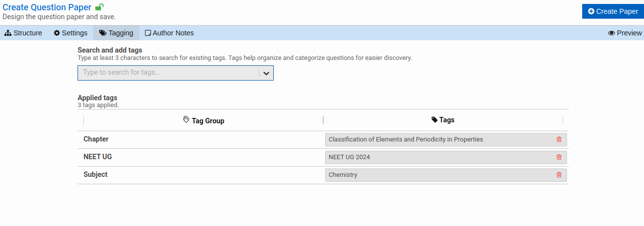
Task: Delete the Classification of Elements chapter tag
Action: point(559,140)
